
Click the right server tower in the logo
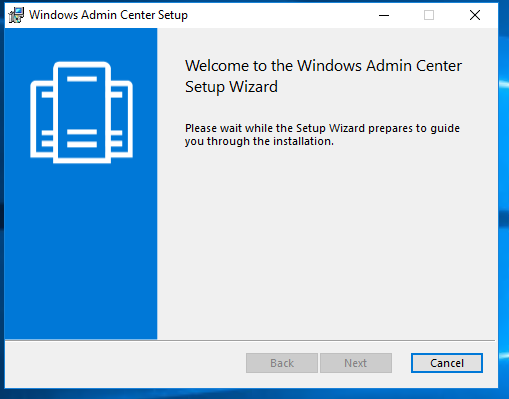(122, 119)
